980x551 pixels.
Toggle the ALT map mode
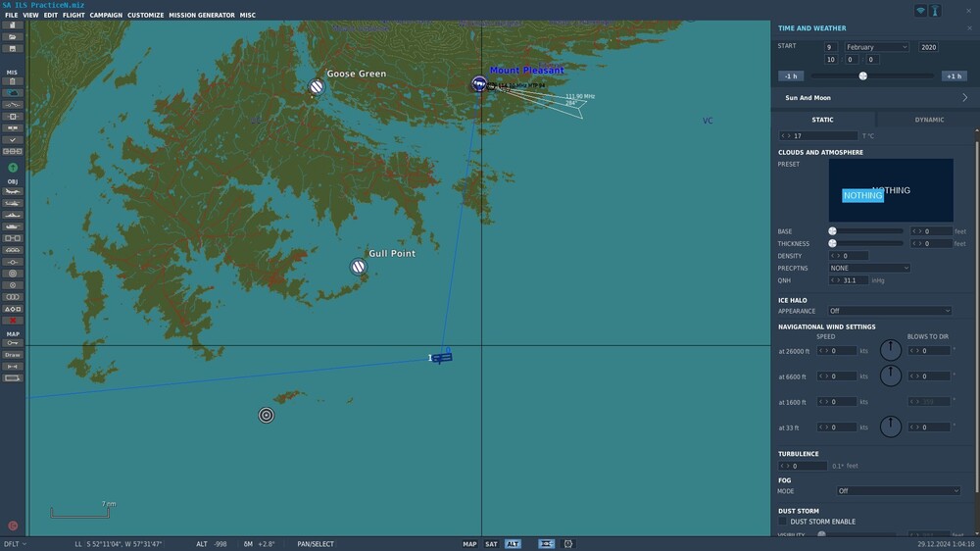(x=513, y=544)
